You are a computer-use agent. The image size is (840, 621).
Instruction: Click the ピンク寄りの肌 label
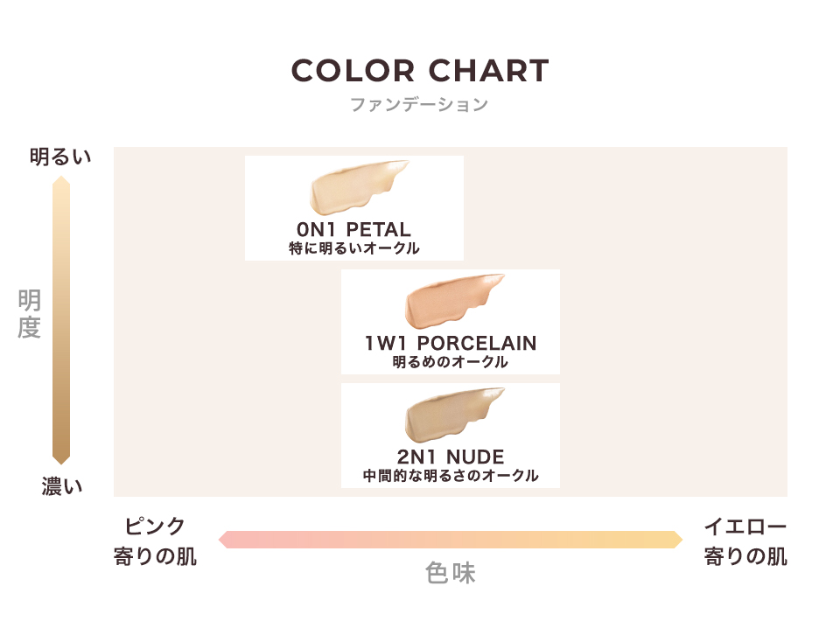point(155,541)
